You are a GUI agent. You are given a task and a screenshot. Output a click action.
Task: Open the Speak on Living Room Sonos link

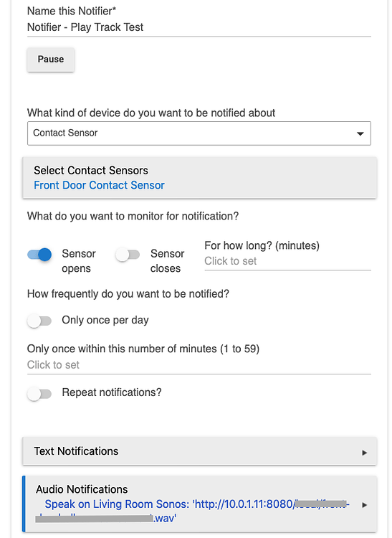(193, 511)
